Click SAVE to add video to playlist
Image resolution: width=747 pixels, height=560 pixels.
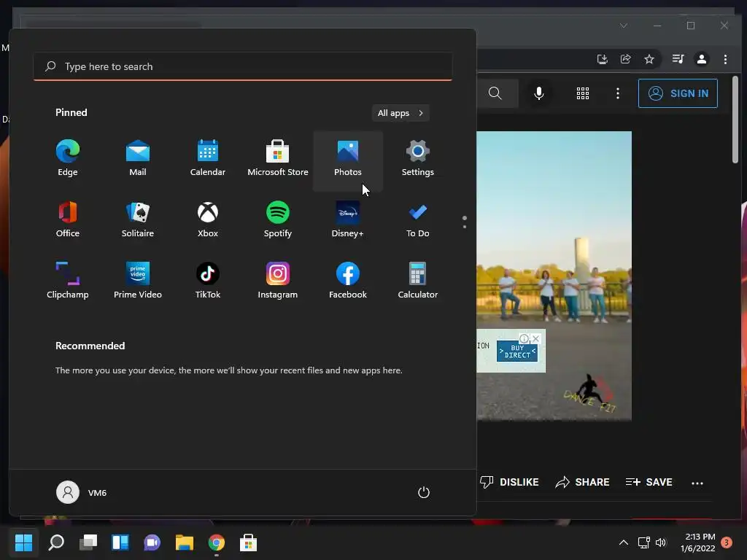tap(649, 483)
